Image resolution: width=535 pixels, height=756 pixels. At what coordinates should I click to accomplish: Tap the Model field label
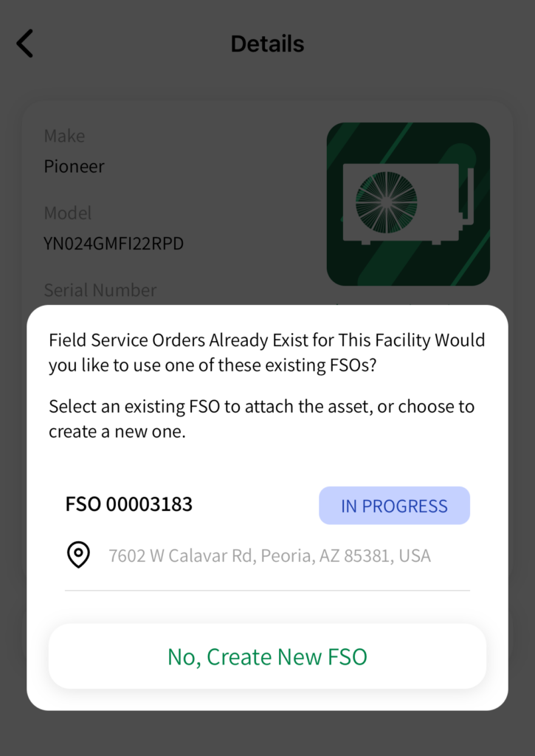tap(67, 213)
